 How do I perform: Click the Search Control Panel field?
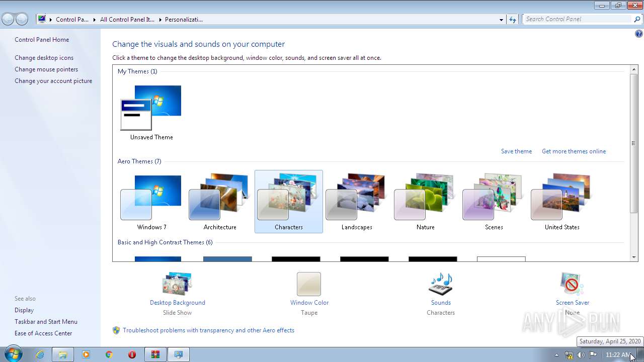pos(577,19)
